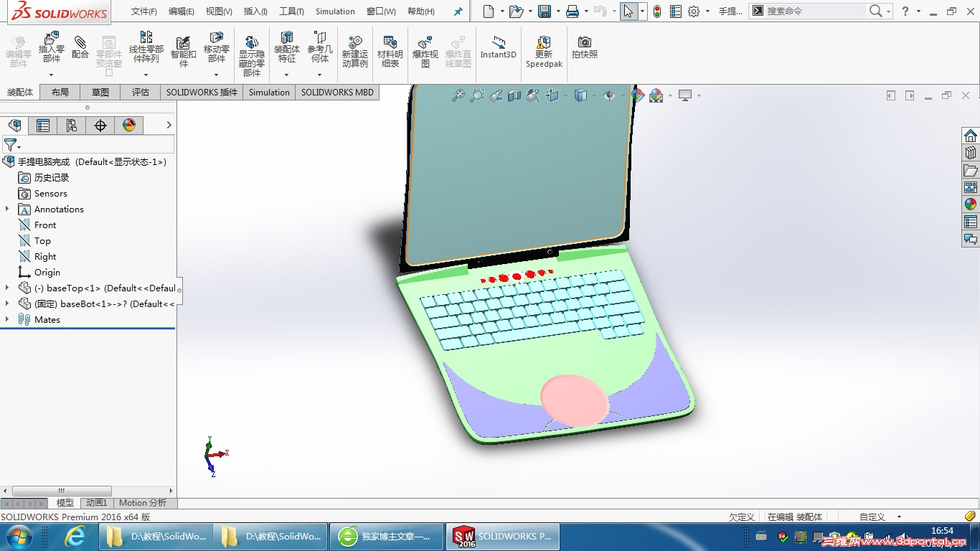Screen dimensions: 980x551
Task: Switch to the 草图 ribbon tab
Action: pyautogui.click(x=100, y=92)
